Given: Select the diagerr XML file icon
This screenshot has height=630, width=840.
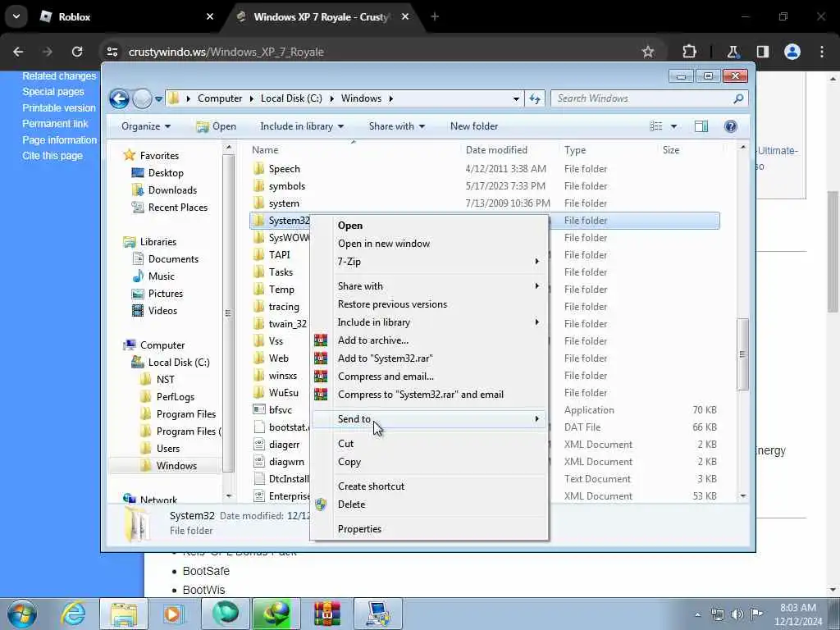Looking at the screenshot, I should (x=258, y=444).
